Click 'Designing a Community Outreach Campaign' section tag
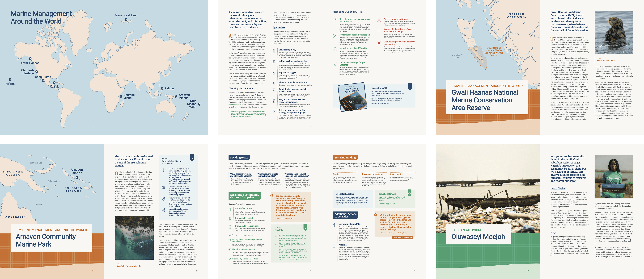This screenshot has height=279, width=644. pyautogui.click(x=245, y=196)
